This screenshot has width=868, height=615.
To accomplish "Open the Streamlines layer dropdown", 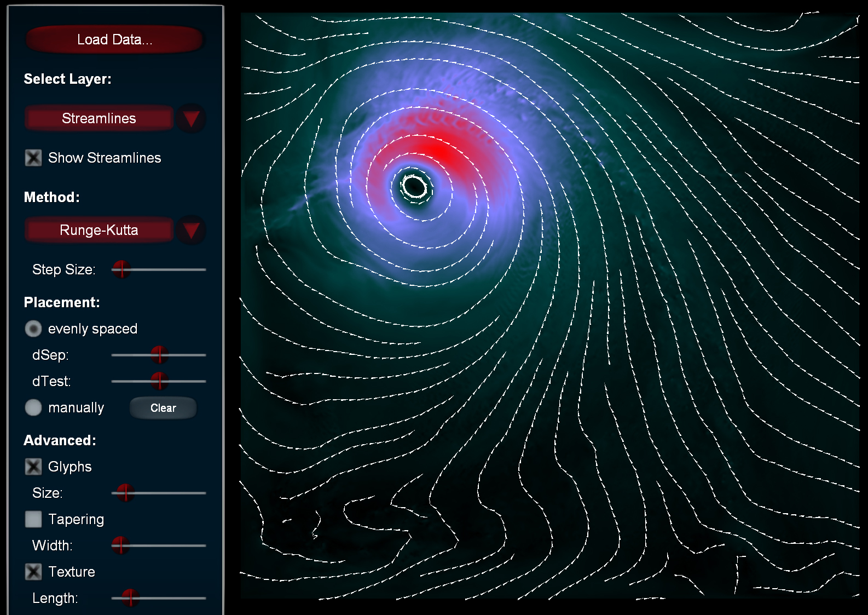I will [99, 118].
